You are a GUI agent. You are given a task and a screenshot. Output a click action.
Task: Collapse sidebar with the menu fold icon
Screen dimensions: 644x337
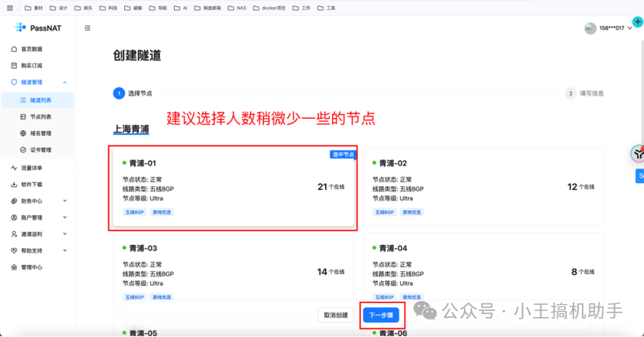tap(87, 28)
